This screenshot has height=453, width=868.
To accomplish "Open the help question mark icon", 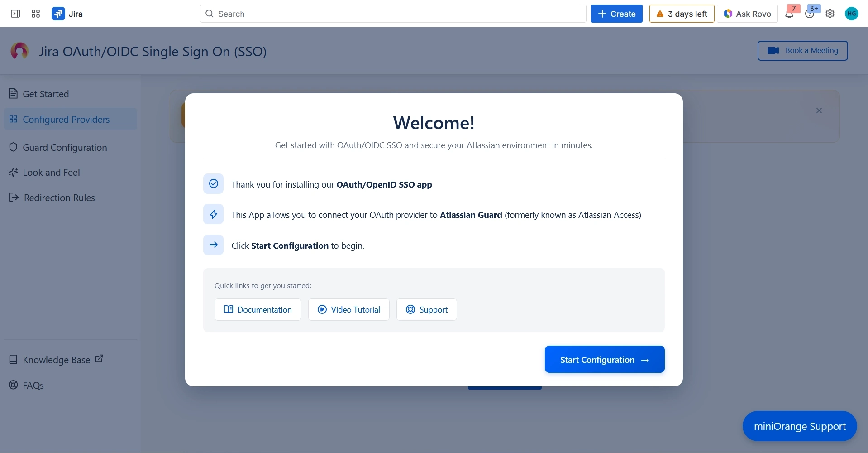I will click(810, 14).
